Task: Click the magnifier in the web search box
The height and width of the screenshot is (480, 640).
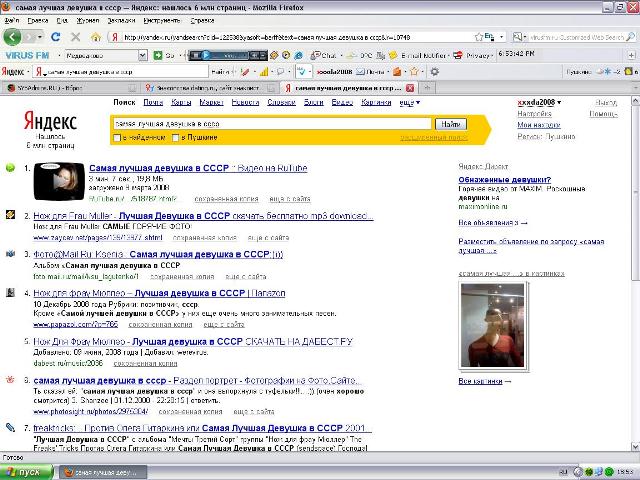Action: coord(631,37)
